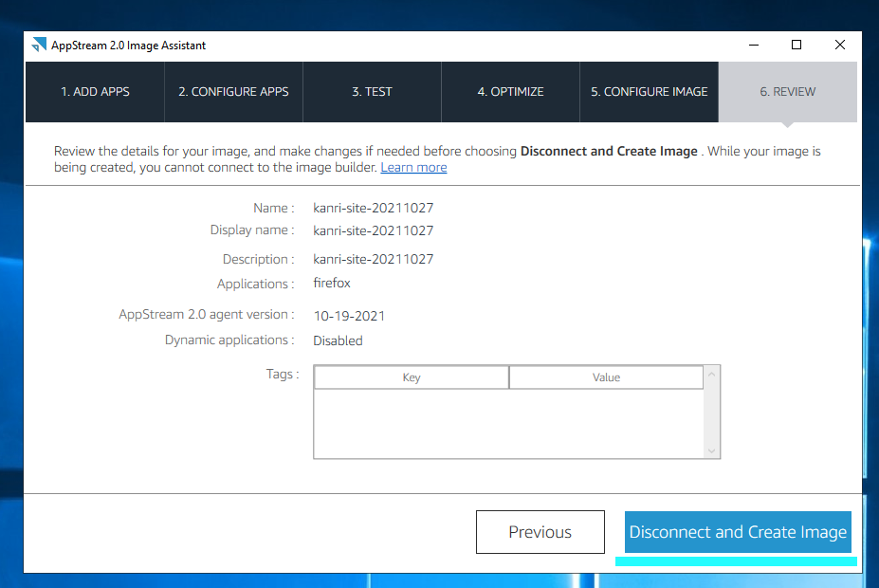Click the Value column header in Tags
This screenshot has height=588, width=879.
click(x=606, y=377)
